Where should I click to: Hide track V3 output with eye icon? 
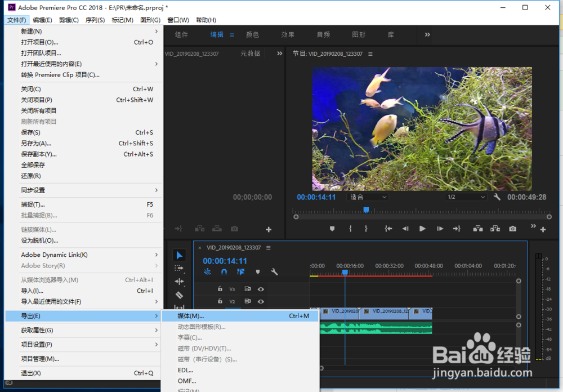coord(261,289)
